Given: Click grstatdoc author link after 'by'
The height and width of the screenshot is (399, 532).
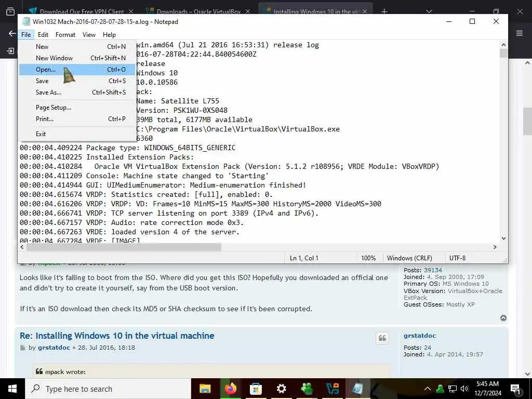Looking at the screenshot, I should coord(54,348).
